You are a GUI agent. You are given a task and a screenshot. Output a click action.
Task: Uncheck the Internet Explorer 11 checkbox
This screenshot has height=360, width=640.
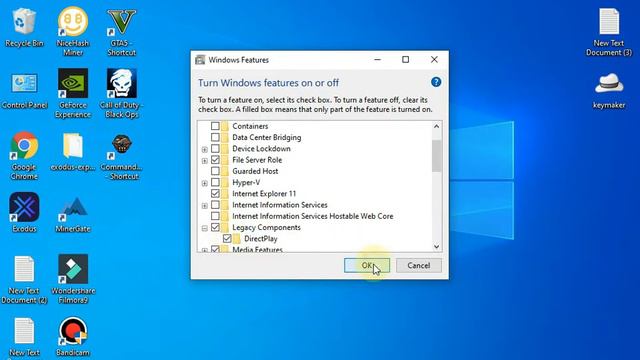click(x=215, y=193)
